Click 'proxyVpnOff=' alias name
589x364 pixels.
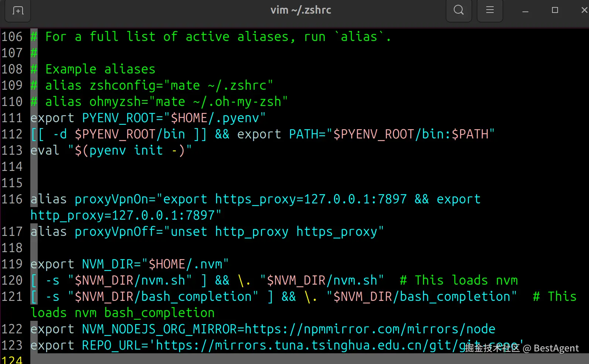[x=119, y=231]
